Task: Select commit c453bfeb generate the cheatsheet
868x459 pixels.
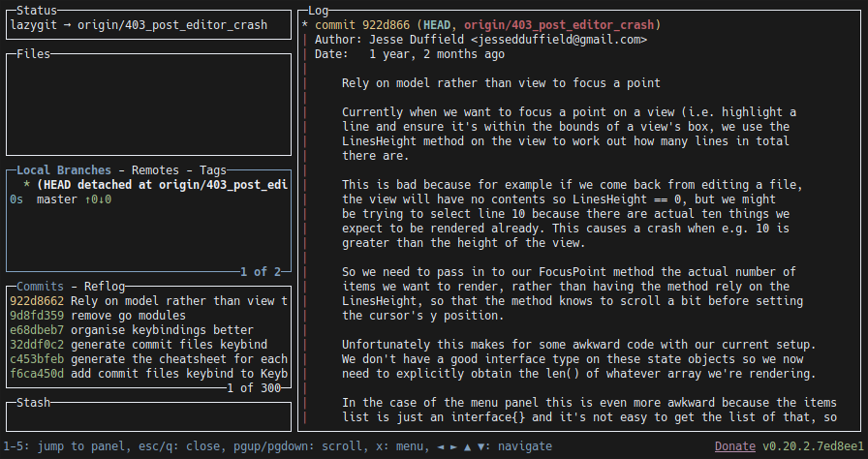Action: (x=148, y=359)
